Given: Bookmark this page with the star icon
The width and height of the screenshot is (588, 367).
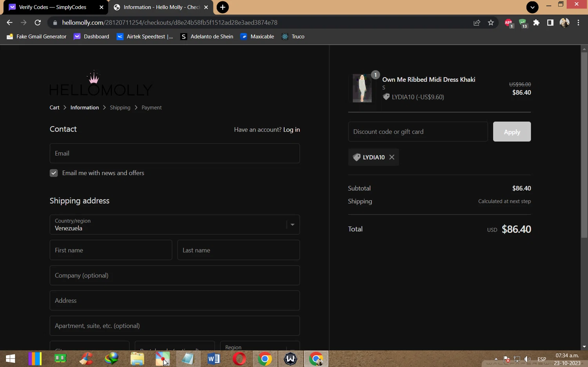Looking at the screenshot, I should click(x=491, y=23).
